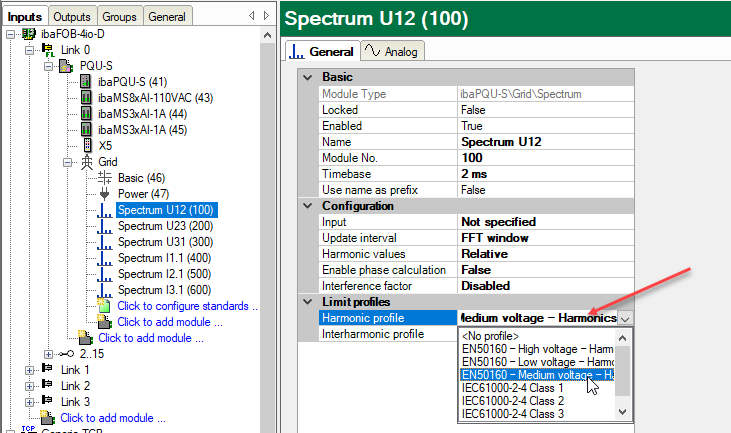Select the ibaMS8xAI-110VAC (43) module icon
This screenshot has width=731, height=433.
pyautogui.click(x=86, y=98)
